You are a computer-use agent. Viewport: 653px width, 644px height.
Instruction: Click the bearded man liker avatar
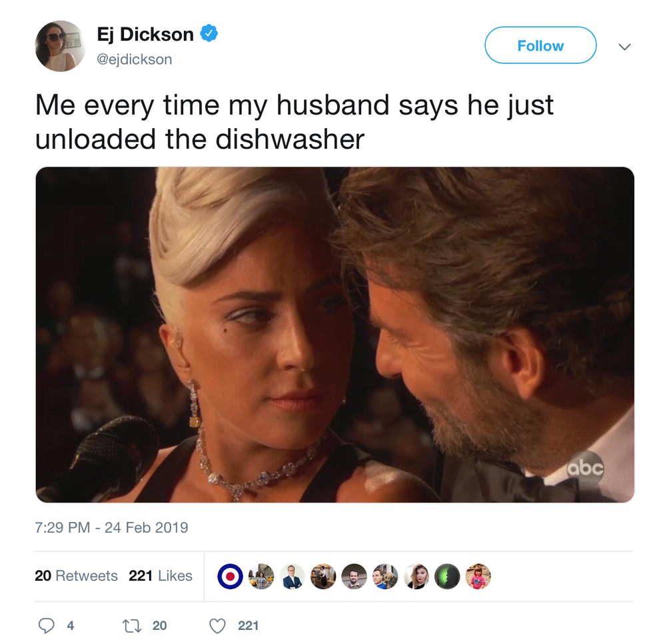(354, 576)
